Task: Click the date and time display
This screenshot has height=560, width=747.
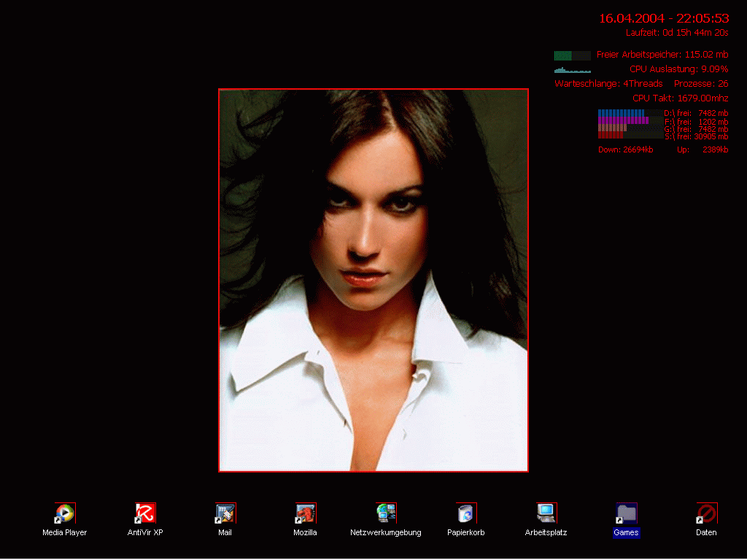Action: pyautogui.click(x=664, y=18)
